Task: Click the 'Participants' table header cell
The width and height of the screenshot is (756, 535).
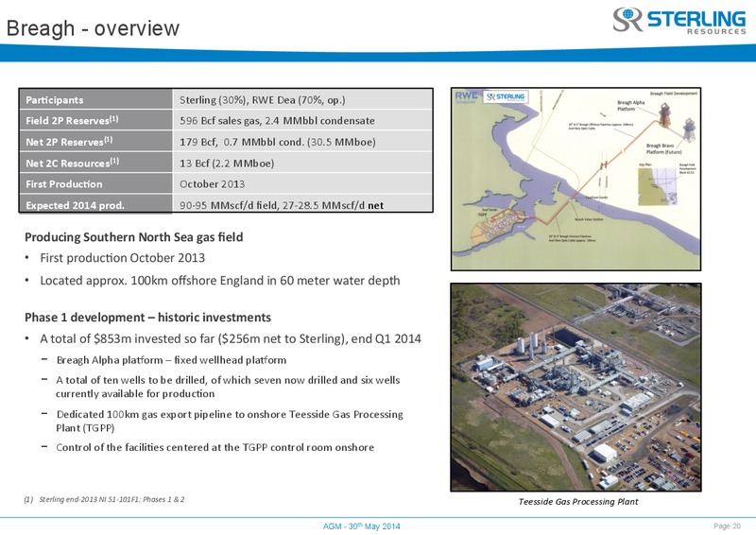Action: [x=95, y=99]
